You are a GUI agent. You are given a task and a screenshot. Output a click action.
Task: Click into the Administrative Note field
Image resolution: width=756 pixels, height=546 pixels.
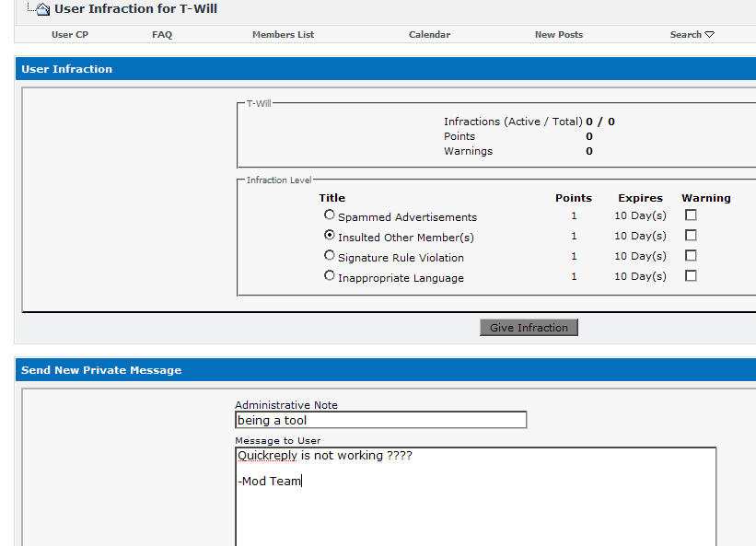380,421
